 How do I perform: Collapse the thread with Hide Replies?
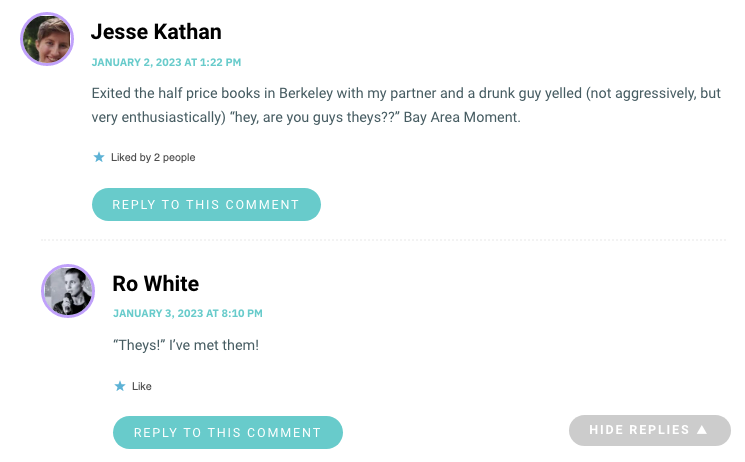(x=649, y=430)
